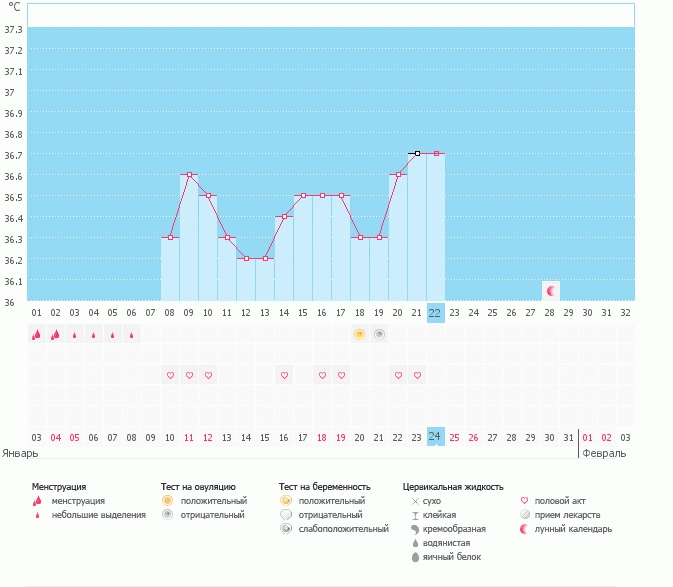The image size is (673, 587).
Task: Click Тест на овуляцию legend heading
Action: (x=198, y=487)
